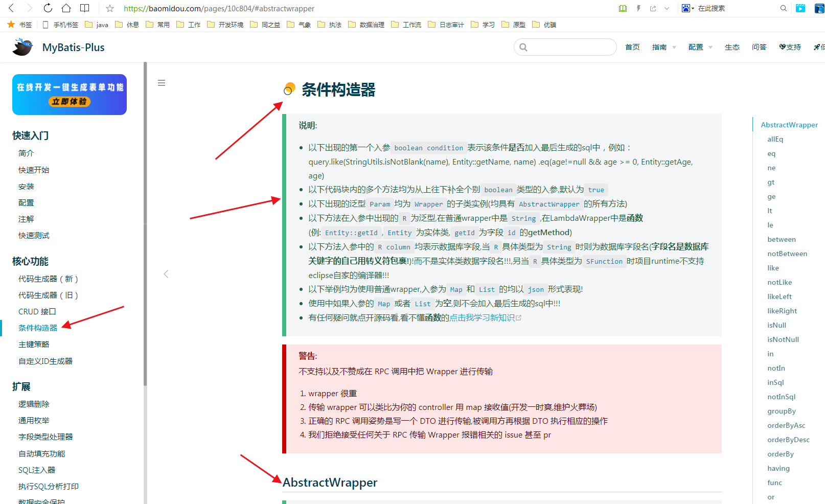The height and width of the screenshot is (504, 825).
Task: Open the 学习 bookmark folder
Action: pyautogui.click(x=483, y=25)
